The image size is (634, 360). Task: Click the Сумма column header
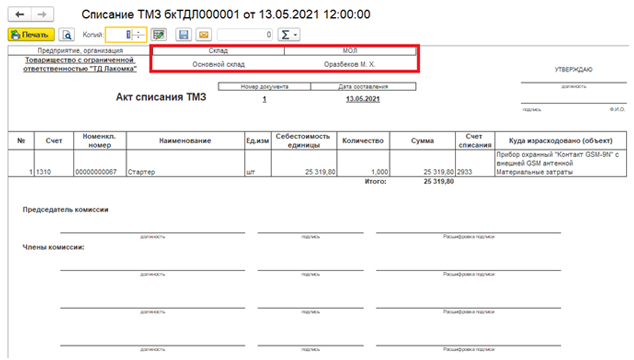point(423,141)
